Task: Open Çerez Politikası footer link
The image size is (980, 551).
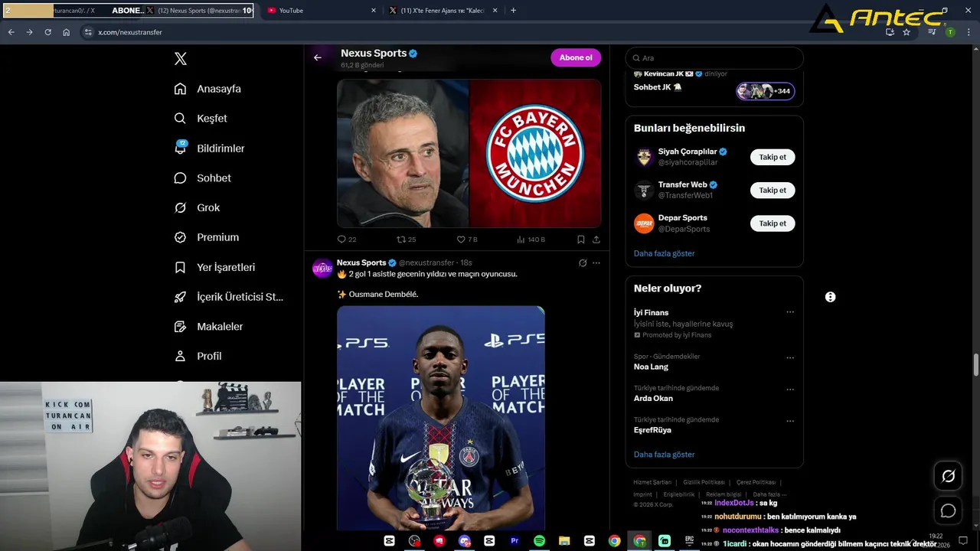Action: click(756, 482)
